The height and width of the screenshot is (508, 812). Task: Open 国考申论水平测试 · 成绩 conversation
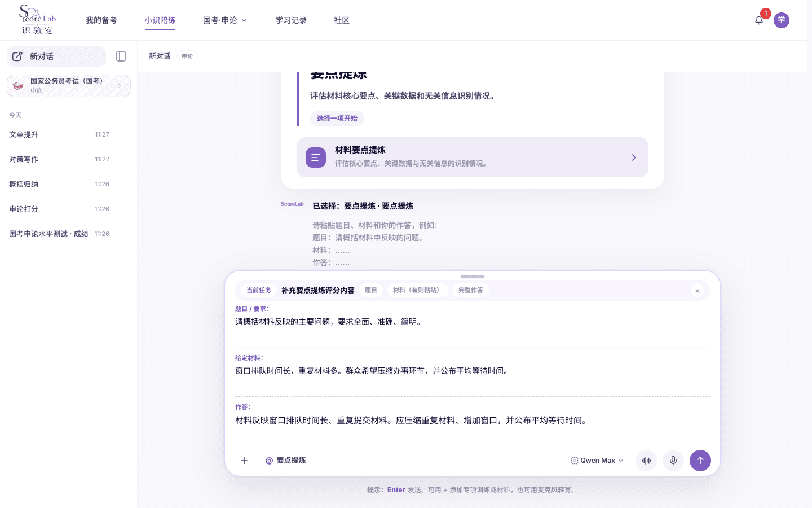point(59,234)
